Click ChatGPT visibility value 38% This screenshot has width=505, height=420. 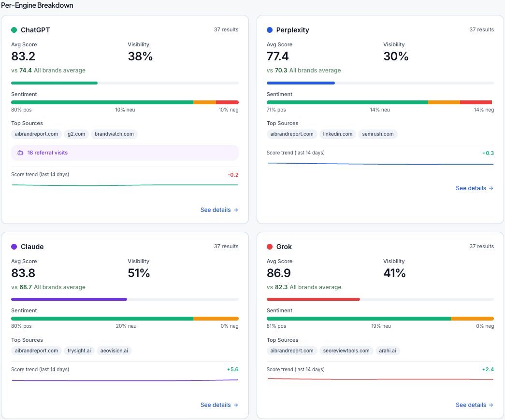pyautogui.click(x=140, y=56)
